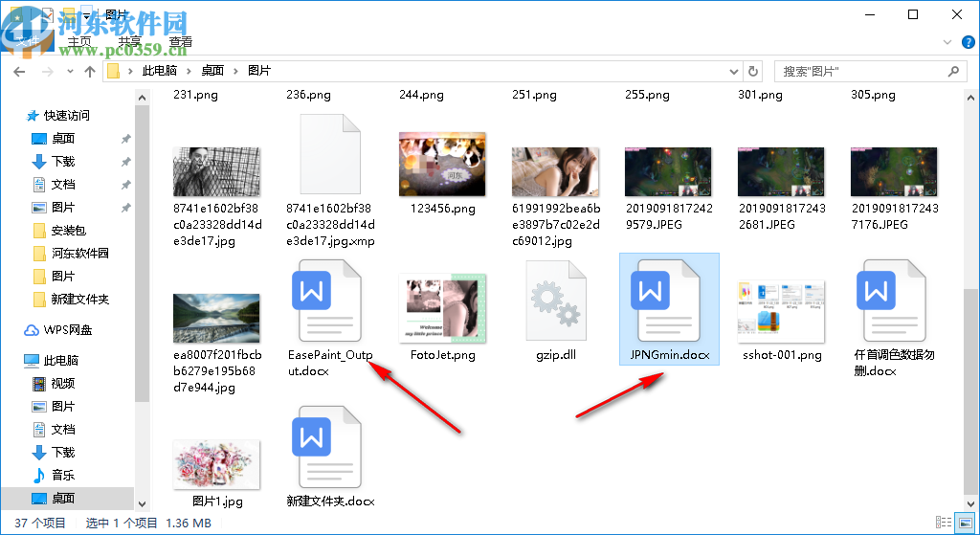Viewport: 980px width, 535px height.
Task: Select the gzip.dll file icon
Action: coord(556,301)
